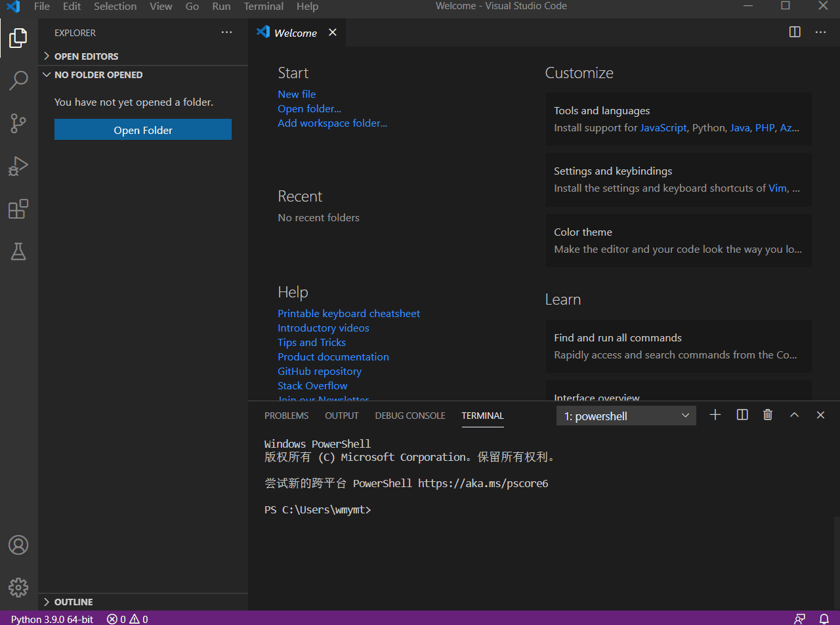This screenshot has height=625, width=840.
Task: Click the Accounts icon in activity bar
Action: click(x=18, y=545)
